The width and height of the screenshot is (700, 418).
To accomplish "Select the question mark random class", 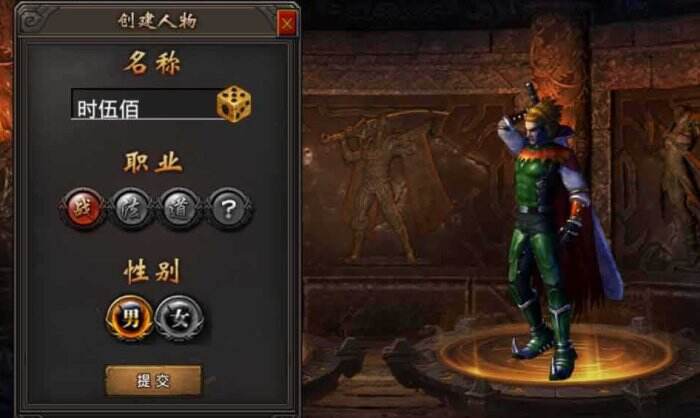I will coord(229,209).
